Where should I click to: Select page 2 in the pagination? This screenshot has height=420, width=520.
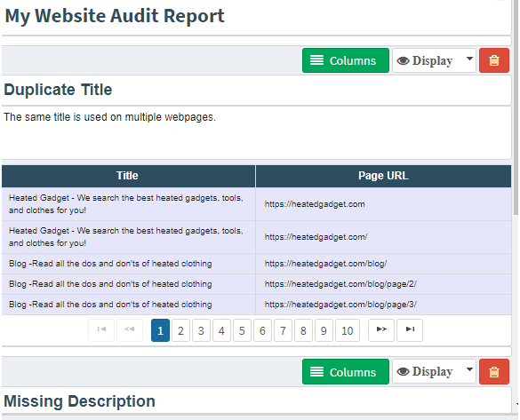(180, 330)
